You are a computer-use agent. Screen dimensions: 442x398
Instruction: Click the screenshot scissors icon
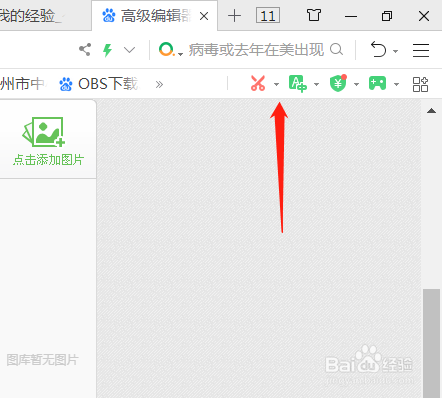pyautogui.click(x=258, y=83)
